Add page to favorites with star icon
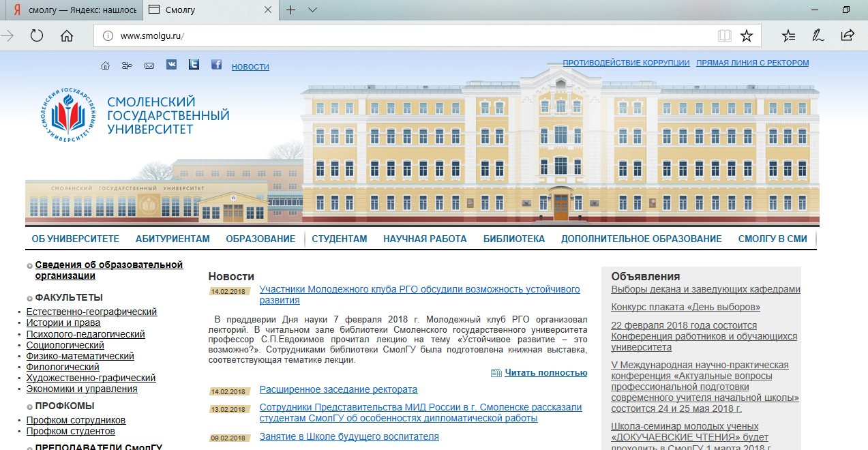 (747, 35)
